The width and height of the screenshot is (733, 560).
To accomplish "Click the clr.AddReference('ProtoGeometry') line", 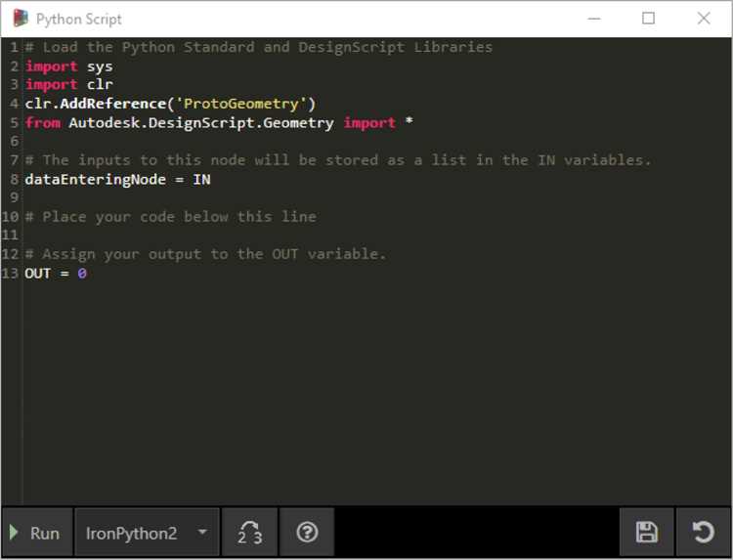I will (x=170, y=104).
